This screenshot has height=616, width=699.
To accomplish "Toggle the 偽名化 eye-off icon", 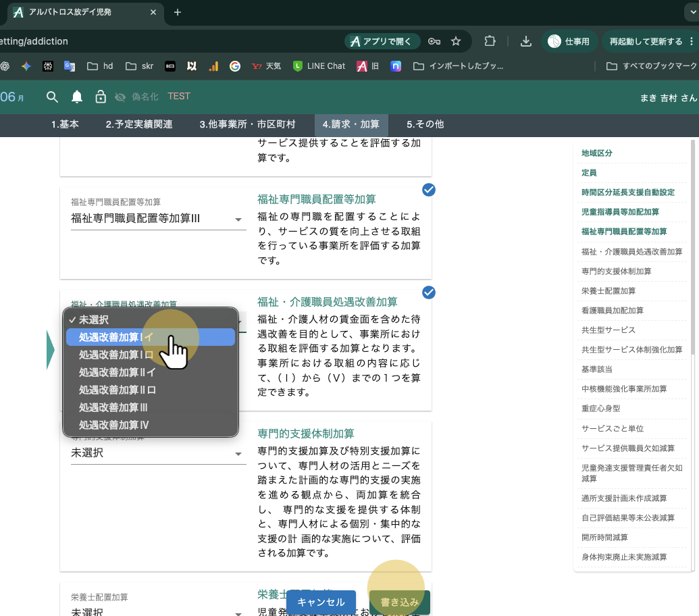I will (120, 97).
